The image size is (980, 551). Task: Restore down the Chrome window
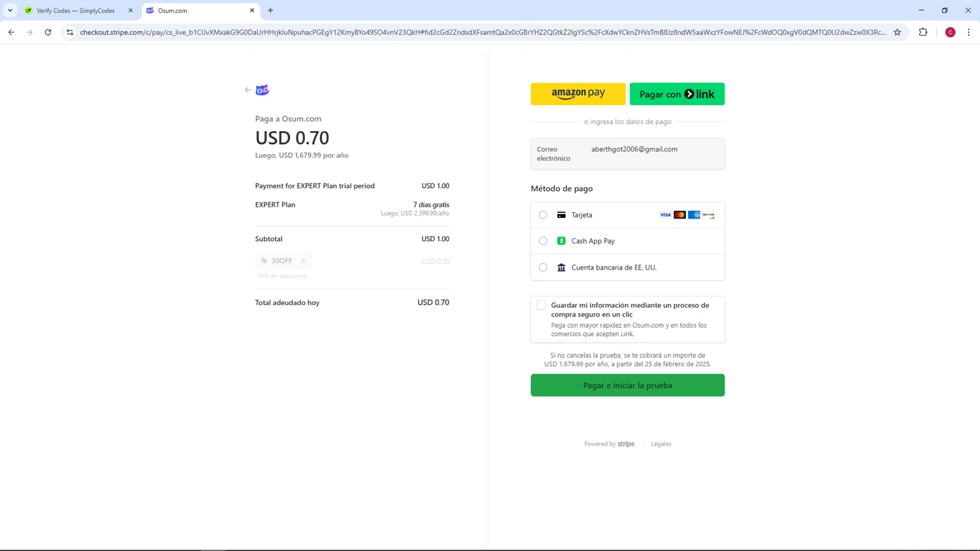pyautogui.click(x=945, y=10)
